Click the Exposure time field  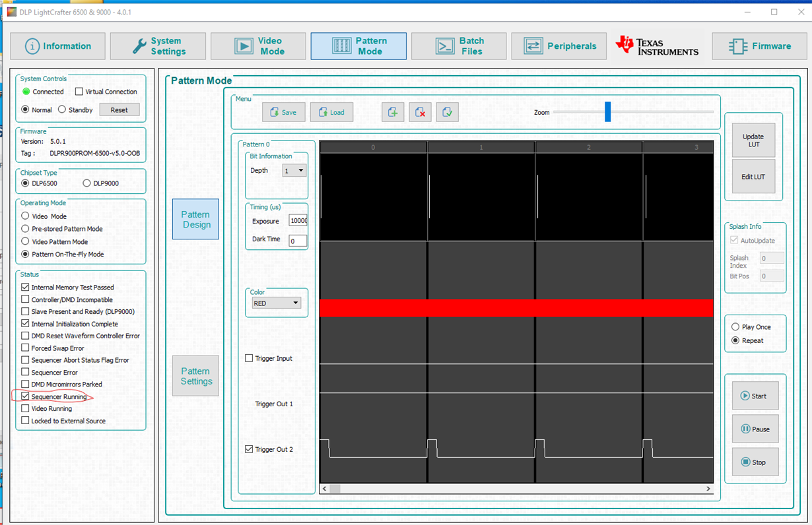[x=298, y=221]
